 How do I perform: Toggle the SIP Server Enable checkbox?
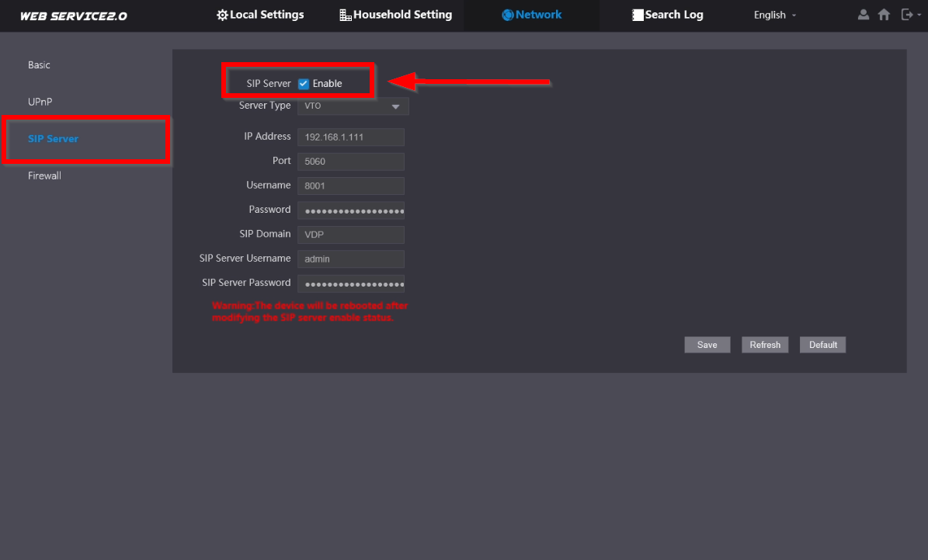(x=304, y=83)
